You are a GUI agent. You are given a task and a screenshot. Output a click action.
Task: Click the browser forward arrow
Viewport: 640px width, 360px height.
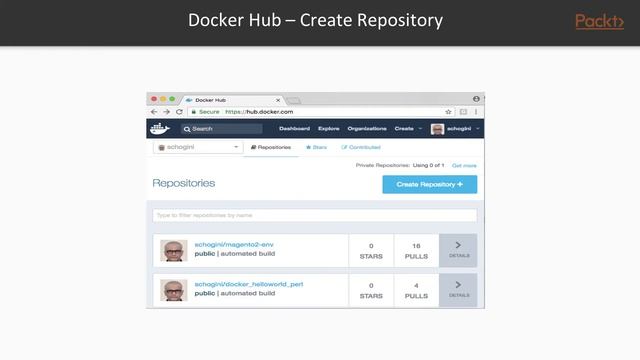pos(167,111)
